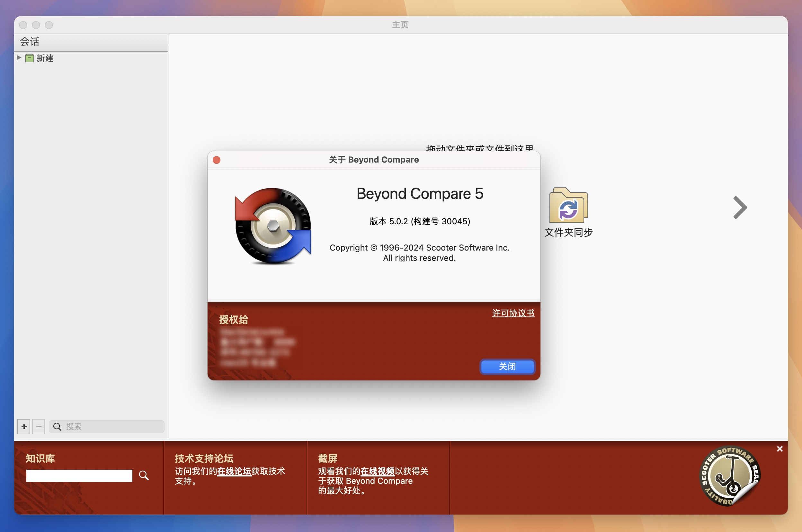Viewport: 802px width, 532px height.
Task: Click the version text 版本 5.0.2
Action: point(420,221)
